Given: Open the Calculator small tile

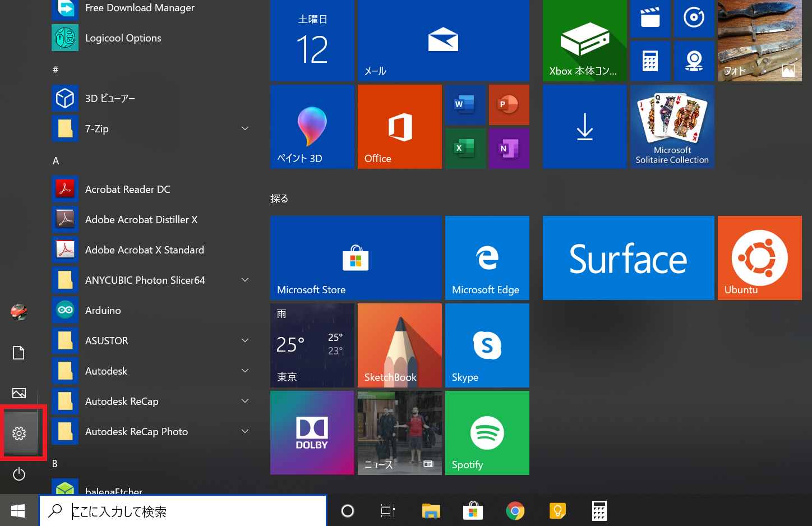Looking at the screenshot, I should tap(650, 61).
